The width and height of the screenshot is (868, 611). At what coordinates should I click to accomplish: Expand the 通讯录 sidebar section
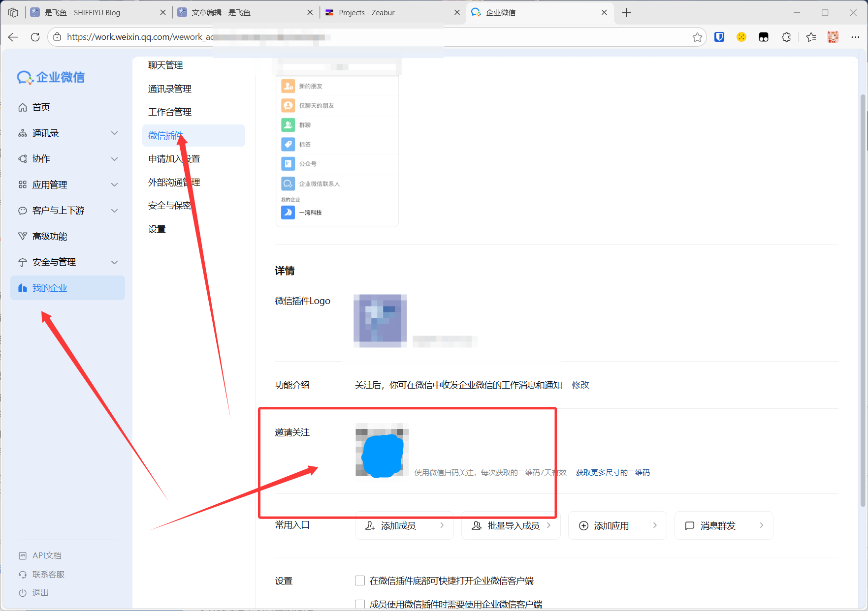click(x=114, y=133)
